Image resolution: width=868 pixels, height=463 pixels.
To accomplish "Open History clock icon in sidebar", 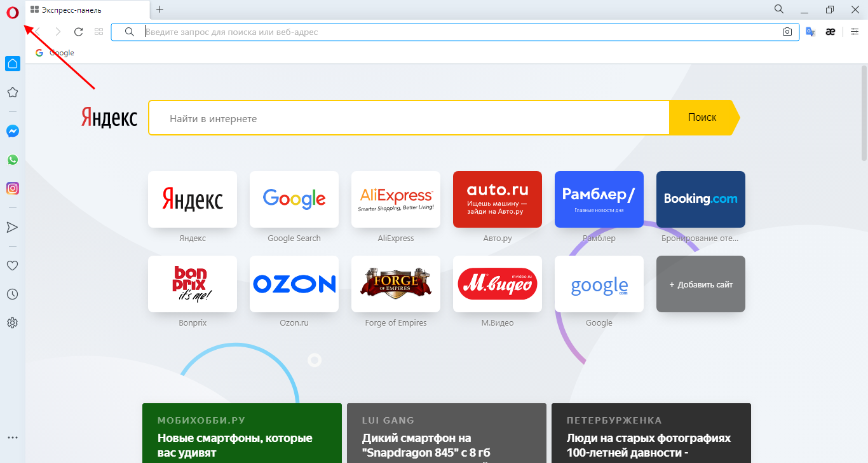I will point(12,294).
